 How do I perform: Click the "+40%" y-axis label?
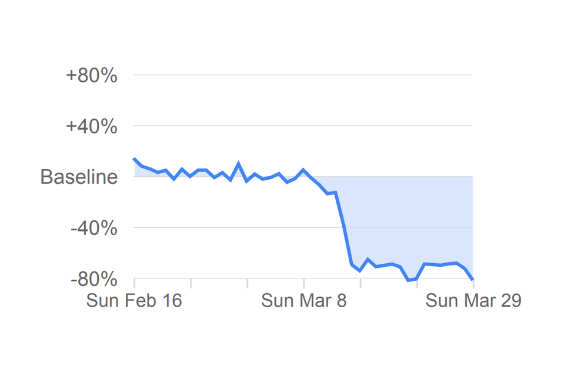pyautogui.click(x=92, y=126)
